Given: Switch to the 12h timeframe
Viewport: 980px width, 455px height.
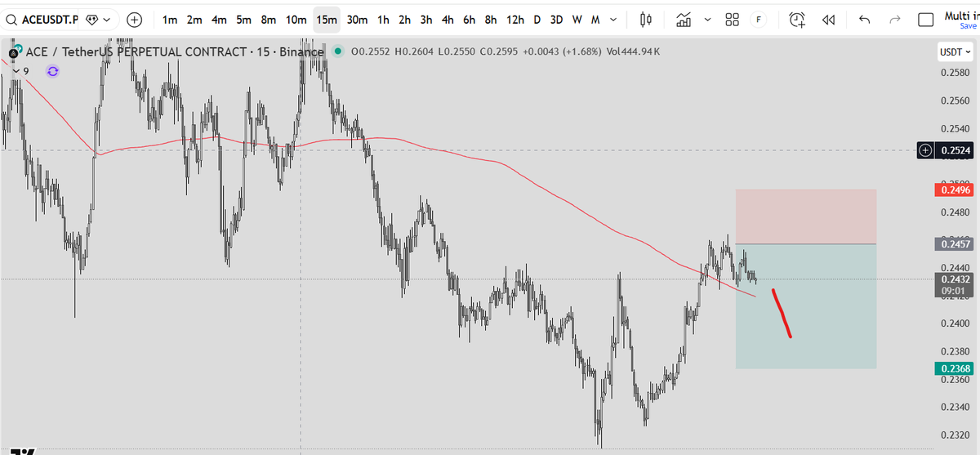Looking at the screenshot, I should (515, 19).
